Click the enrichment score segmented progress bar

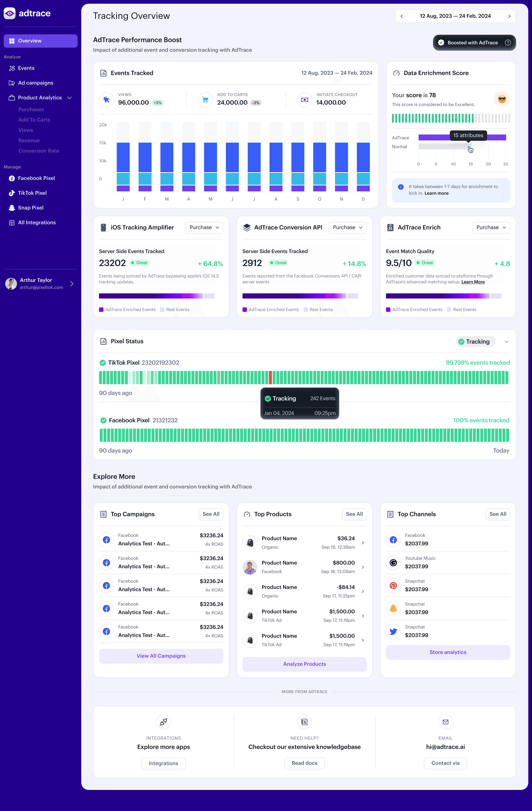coord(451,118)
